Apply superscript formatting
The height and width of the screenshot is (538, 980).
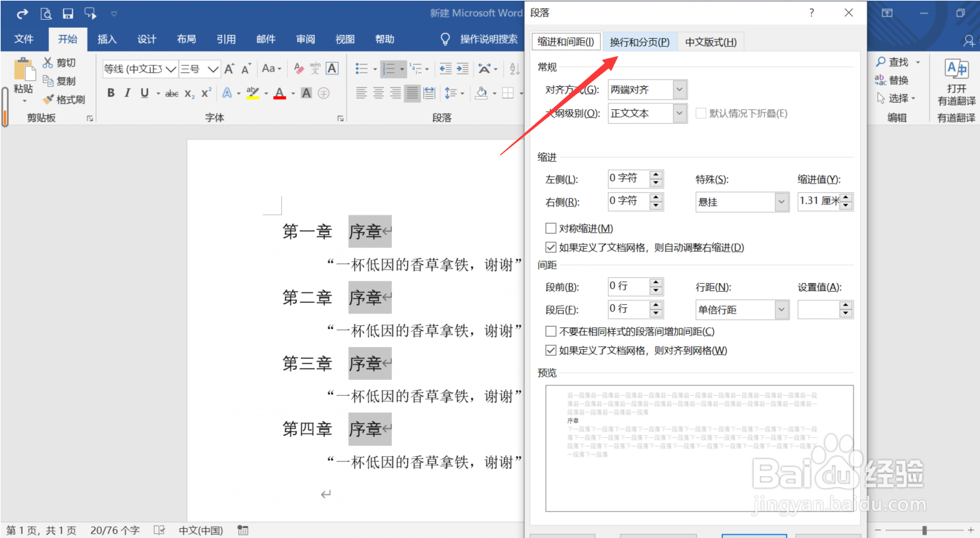tap(206, 93)
